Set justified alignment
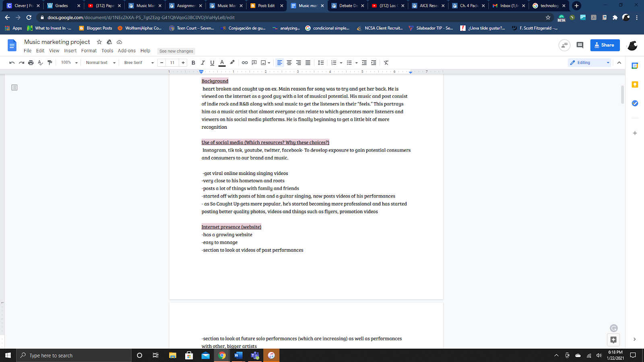644x362 pixels. (308, 63)
